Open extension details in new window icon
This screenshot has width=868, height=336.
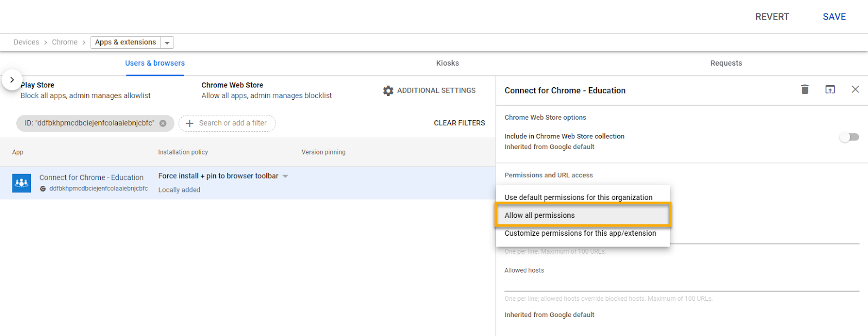tap(830, 89)
